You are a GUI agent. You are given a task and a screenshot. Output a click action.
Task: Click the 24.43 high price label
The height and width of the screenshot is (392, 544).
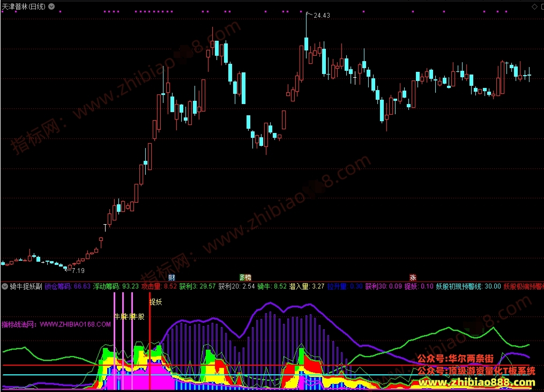click(x=322, y=15)
